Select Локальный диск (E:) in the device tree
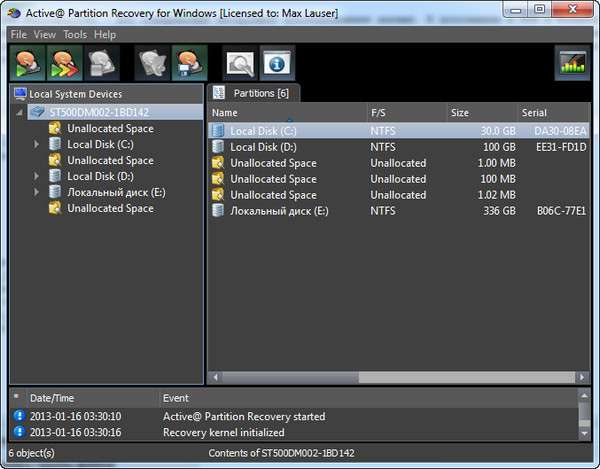Viewport: 600px width, 469px height. coord(116,192)
